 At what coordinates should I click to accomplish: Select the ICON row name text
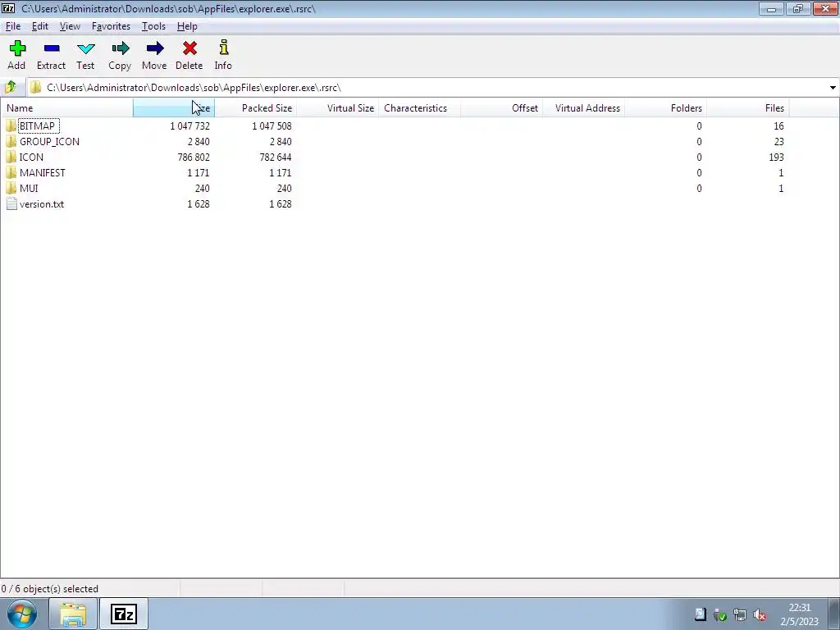click(x=31, y=157)
